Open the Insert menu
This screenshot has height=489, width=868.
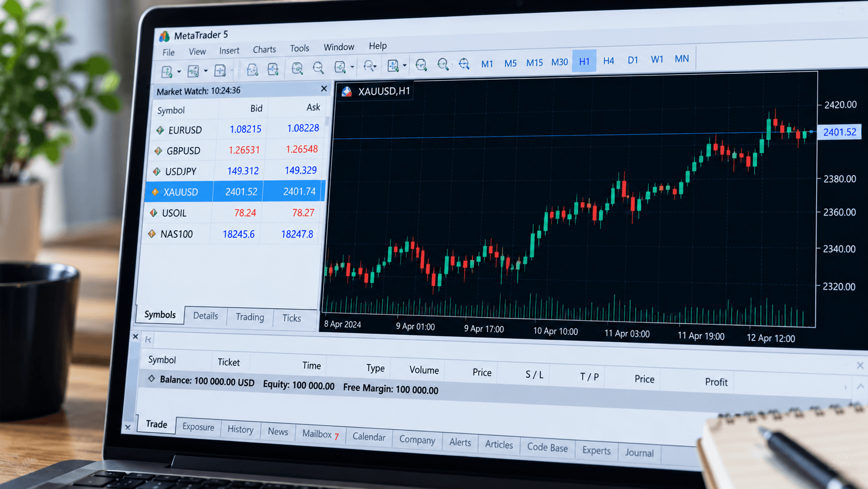coord(229,51)
